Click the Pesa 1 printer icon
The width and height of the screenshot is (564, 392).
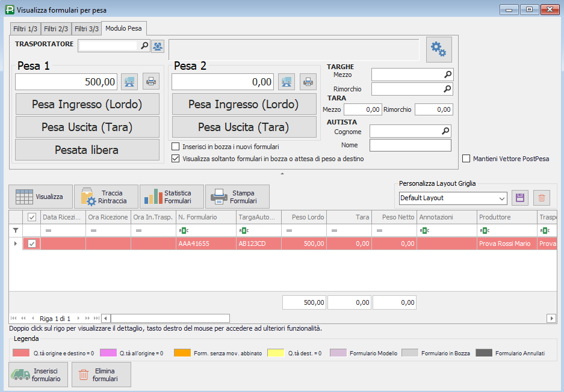click(x=150, y=81)
